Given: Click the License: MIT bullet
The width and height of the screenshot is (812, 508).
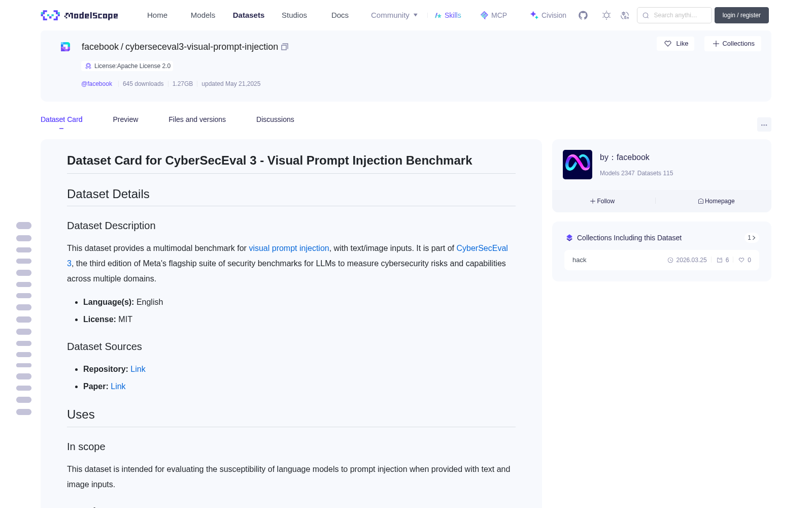Looking at the screenshot, I should (x=108, y=319).
